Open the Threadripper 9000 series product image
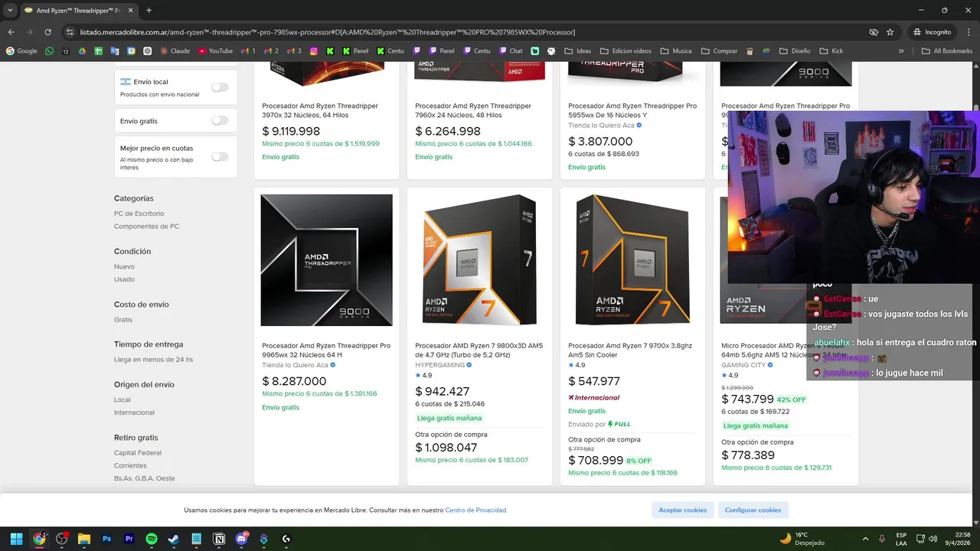This screenshot has width=980, height=551. [326, 260]
